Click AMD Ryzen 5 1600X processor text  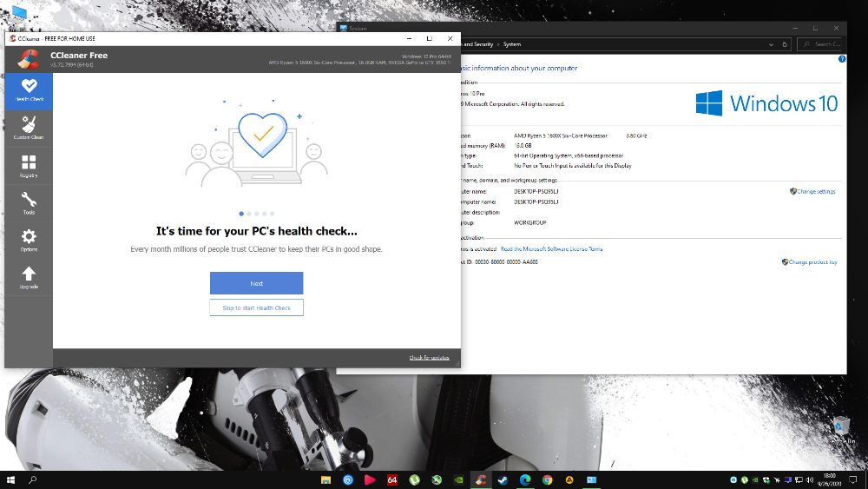pos(560,135)
